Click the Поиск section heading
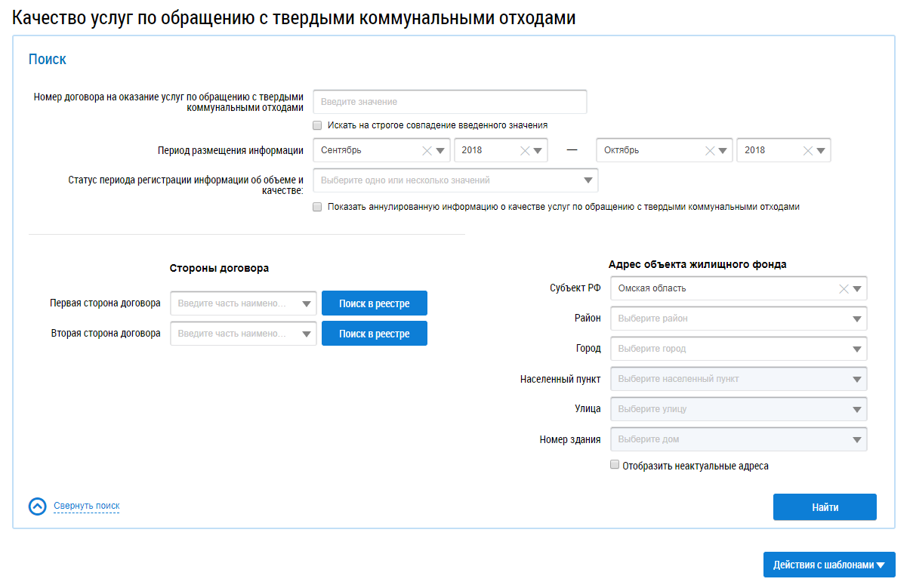The image size is (913, 588). tap(48, 59)
